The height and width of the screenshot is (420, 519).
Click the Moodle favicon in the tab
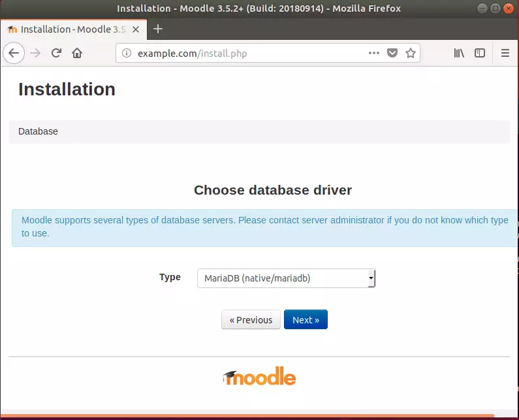pyautogui.click(x=12, y=29)
